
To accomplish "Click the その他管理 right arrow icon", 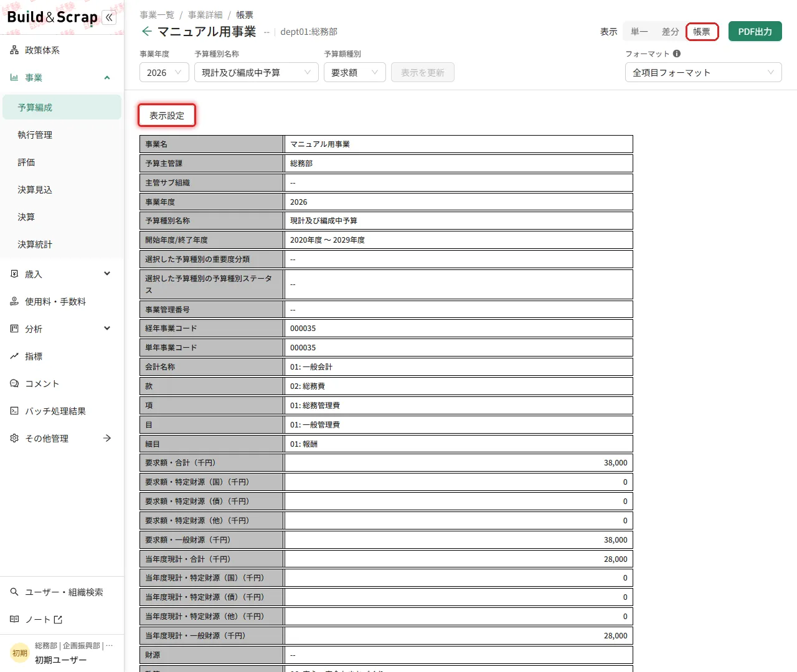I will (x=107, y=439).
